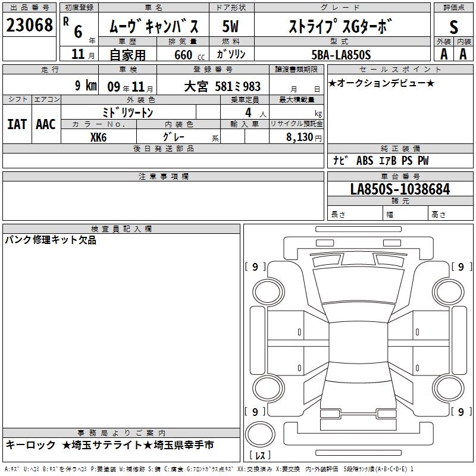Image resolution: width=476 pixels, height=476 pixels.
Task: Click lot number 23068
Action: click(29, 25)
